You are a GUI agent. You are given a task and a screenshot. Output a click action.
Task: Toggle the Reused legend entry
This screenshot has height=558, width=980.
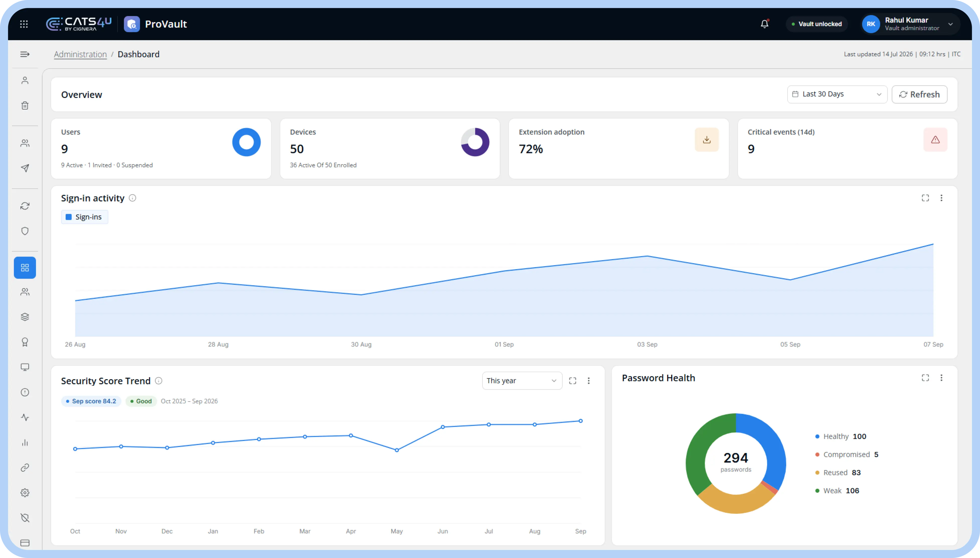838,472
